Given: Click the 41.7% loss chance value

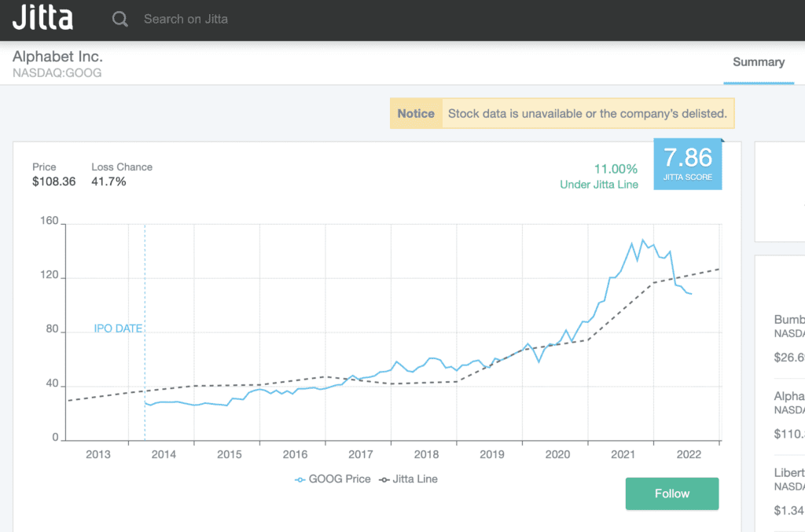Looking at the screenshot, I should (108, 182).
